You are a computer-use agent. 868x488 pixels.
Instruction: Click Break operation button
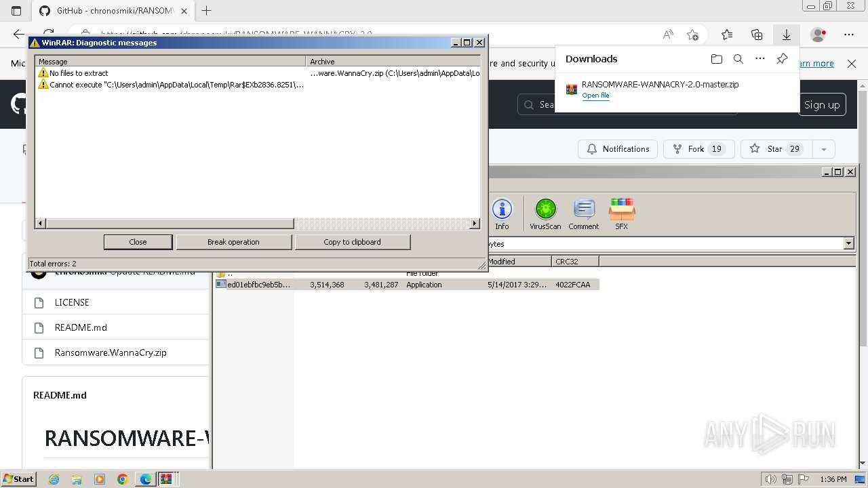pos(233,242)
